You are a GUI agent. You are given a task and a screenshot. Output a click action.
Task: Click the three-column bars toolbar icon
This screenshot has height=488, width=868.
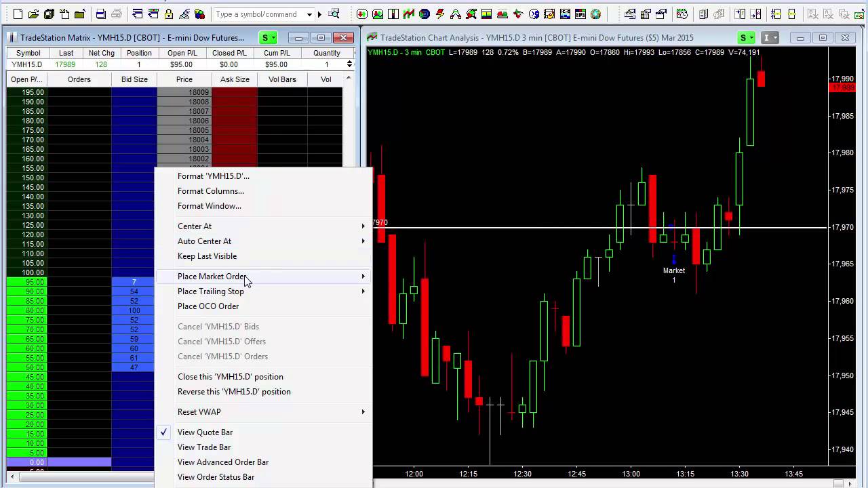click(393, 14)
